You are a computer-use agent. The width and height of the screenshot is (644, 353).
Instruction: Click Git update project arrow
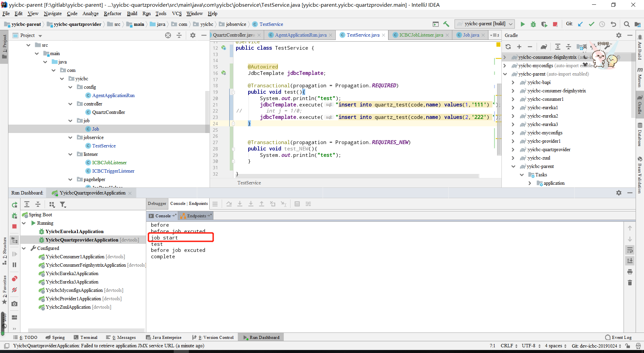[581, 24]
